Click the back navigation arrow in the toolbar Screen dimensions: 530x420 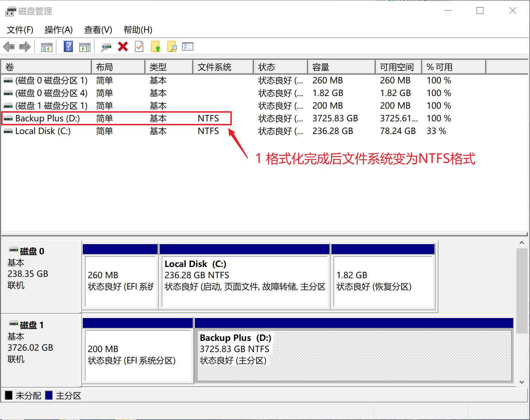pyautogui.click(x=8, y=46)
